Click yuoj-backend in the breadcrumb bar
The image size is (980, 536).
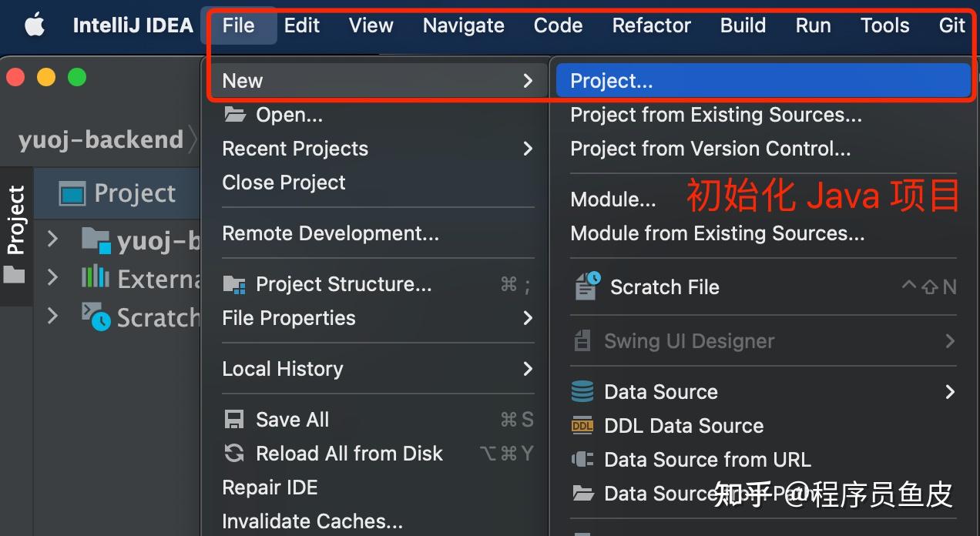100,139
